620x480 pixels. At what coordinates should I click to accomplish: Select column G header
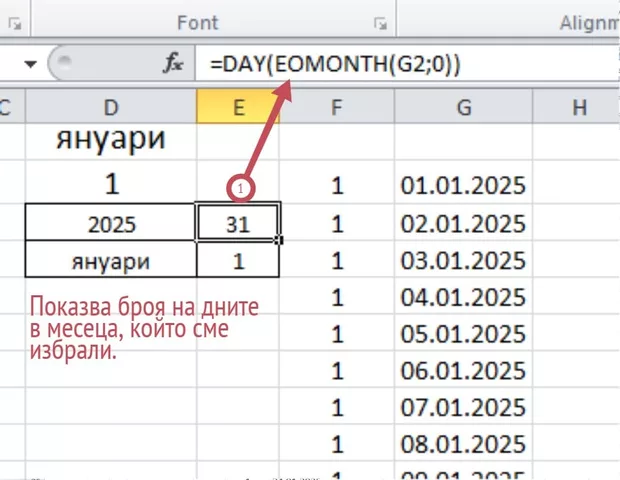tap(463, 107)
